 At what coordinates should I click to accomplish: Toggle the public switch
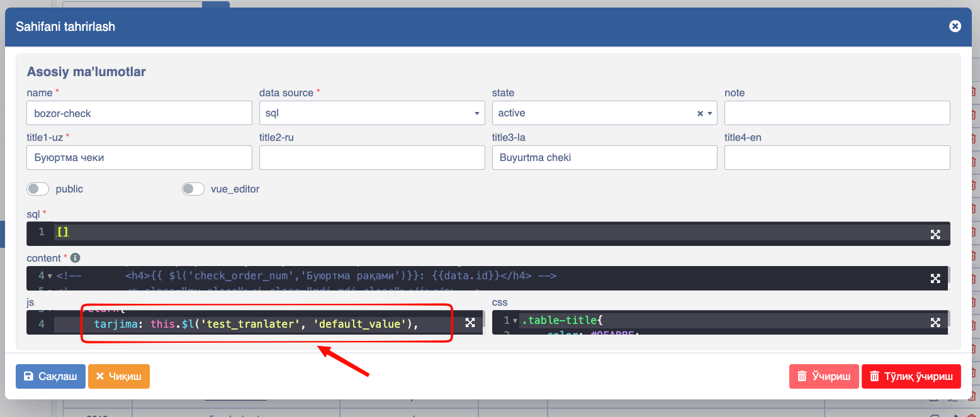coord(38,189)
